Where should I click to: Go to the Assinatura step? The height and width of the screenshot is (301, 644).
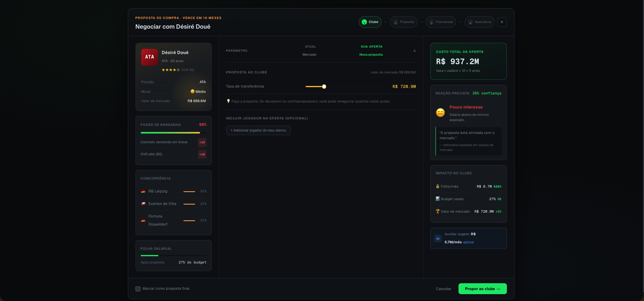[x=479, y=22]
